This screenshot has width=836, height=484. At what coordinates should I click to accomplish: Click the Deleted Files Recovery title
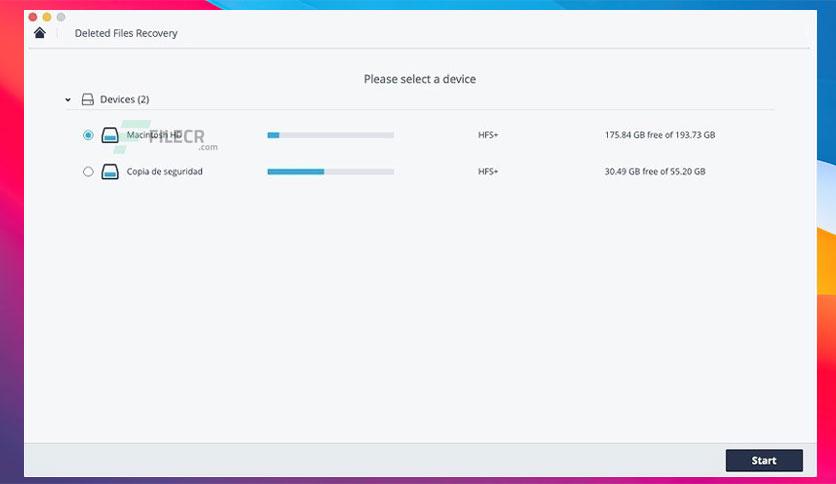tap(126, 33)
